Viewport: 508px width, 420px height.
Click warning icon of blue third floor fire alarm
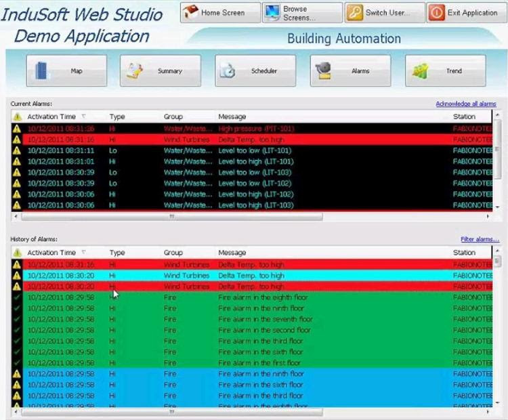point(17,396)
